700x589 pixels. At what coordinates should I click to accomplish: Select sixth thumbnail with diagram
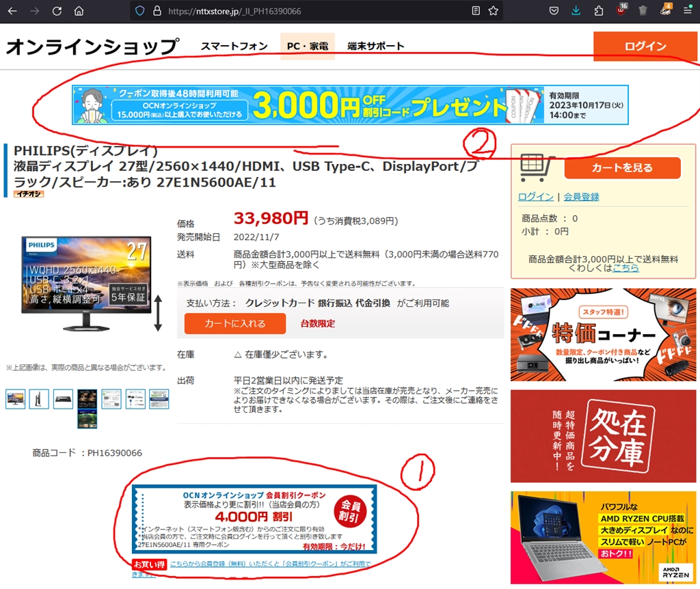coord(135,399)
